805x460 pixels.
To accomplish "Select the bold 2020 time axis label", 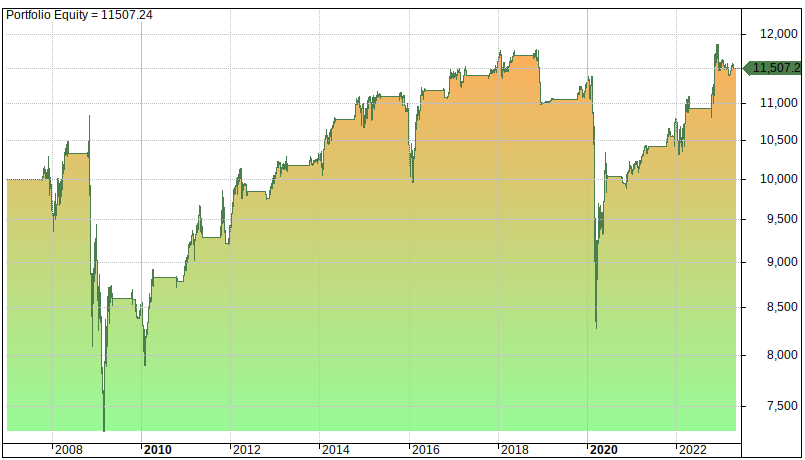I will tap(603, 449).
